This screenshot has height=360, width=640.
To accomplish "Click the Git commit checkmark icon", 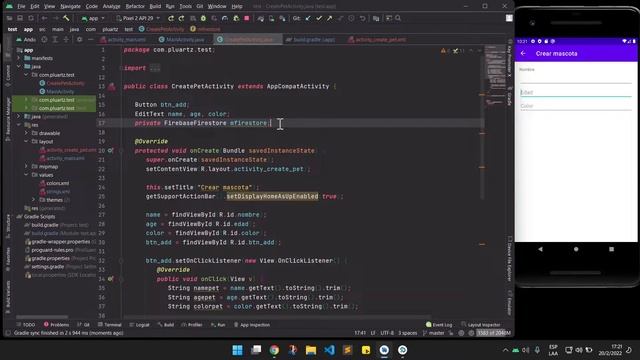I will [319, 18].
